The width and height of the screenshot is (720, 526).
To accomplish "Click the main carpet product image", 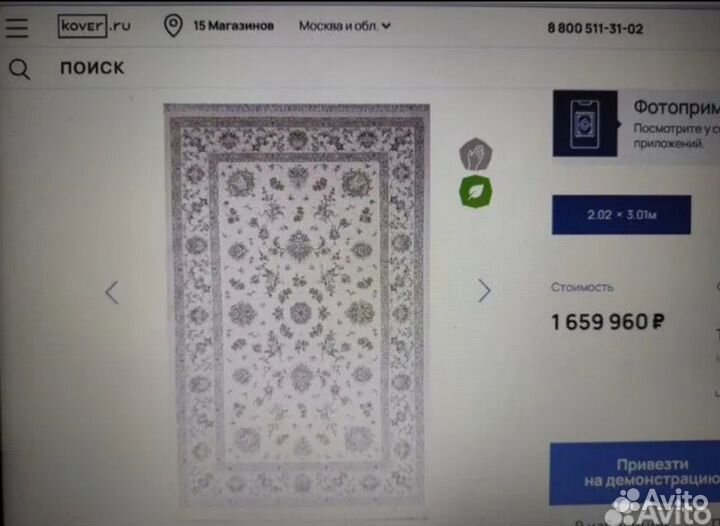I will pos(297,305).
